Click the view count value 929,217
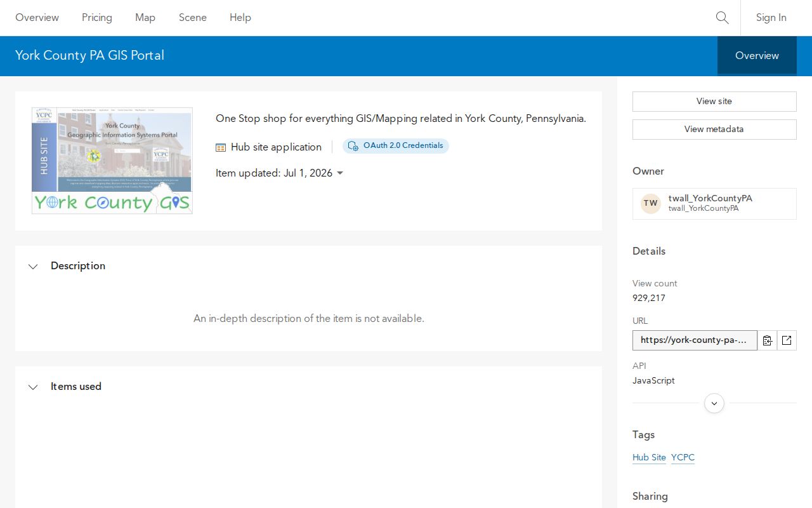The width and height of the screenshot is (812, 508). [649, 298]
